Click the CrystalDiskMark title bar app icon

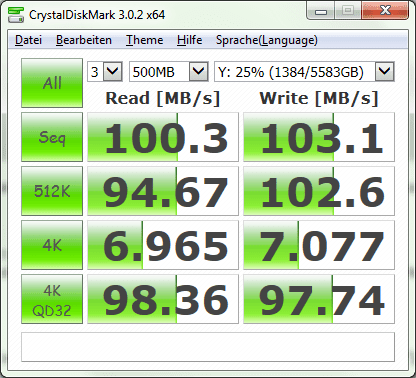[16, 14]
